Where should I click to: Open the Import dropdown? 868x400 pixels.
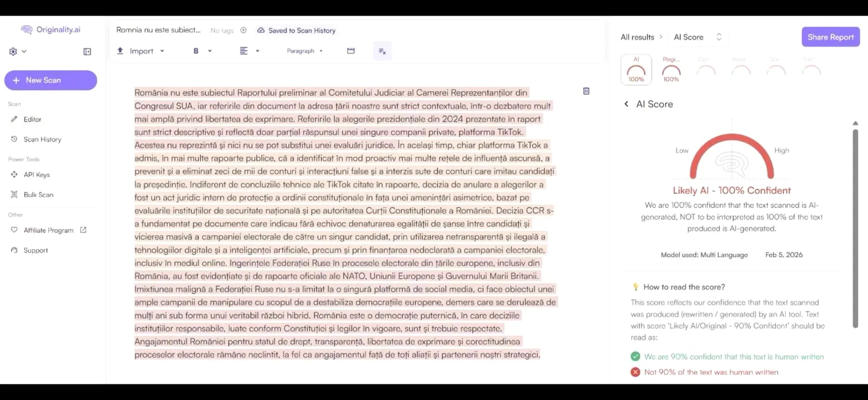(141, 51)
